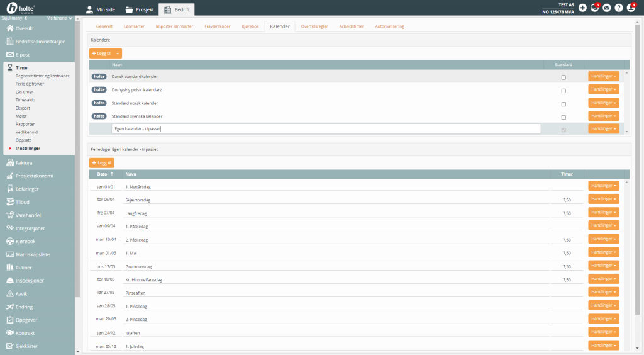Open the user profile icon
Viewport: 644px width, 355px height.
point(631,8)
